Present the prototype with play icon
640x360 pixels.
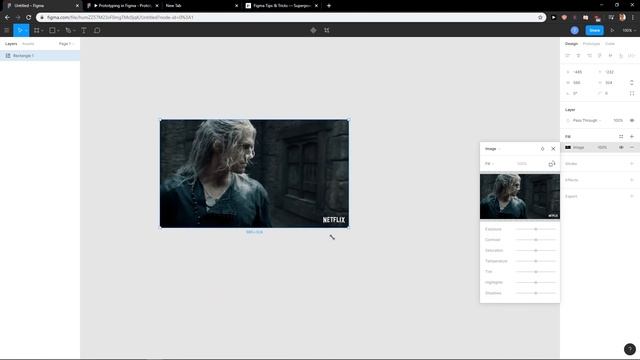(612, 30)
